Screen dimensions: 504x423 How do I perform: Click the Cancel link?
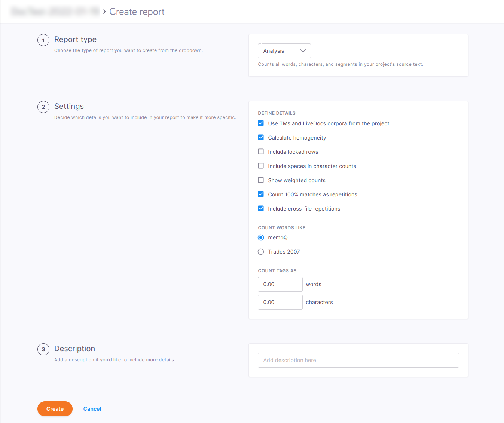(92, 409)
